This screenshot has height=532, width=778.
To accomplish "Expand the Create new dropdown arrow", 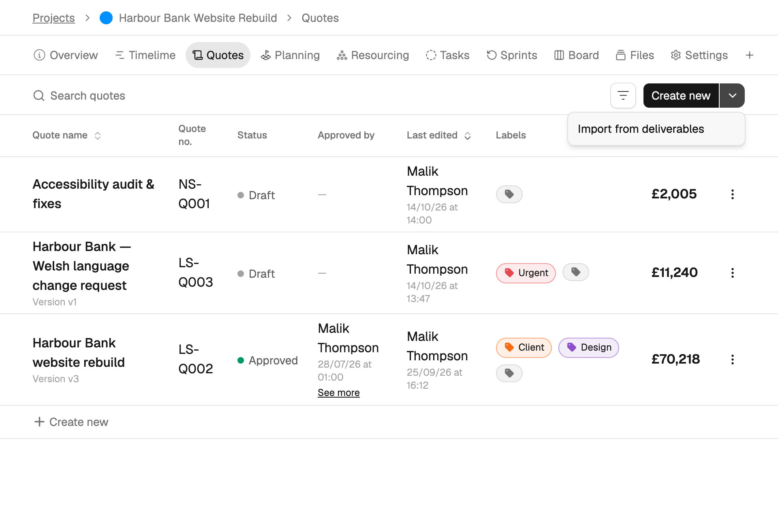I will coord(732,96).
